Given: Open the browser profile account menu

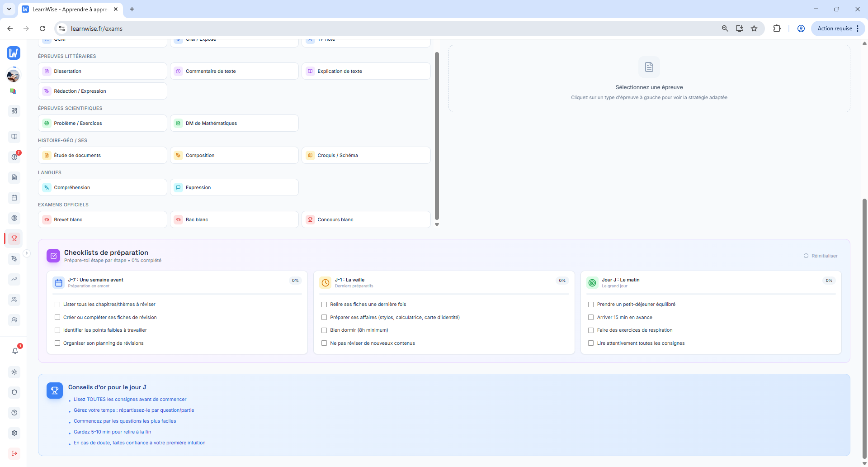Looking at the screenshot, I should click(x=801, y=29).
